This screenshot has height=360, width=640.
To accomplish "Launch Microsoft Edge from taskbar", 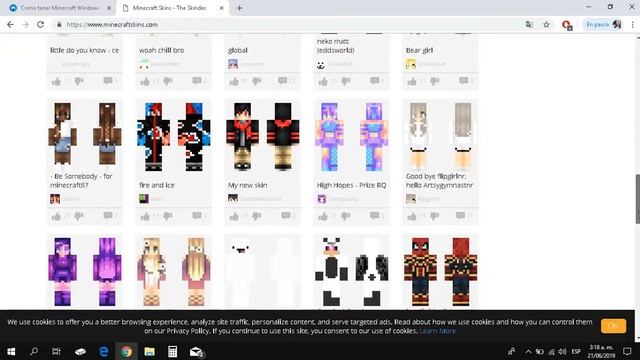I will [104, 351].
